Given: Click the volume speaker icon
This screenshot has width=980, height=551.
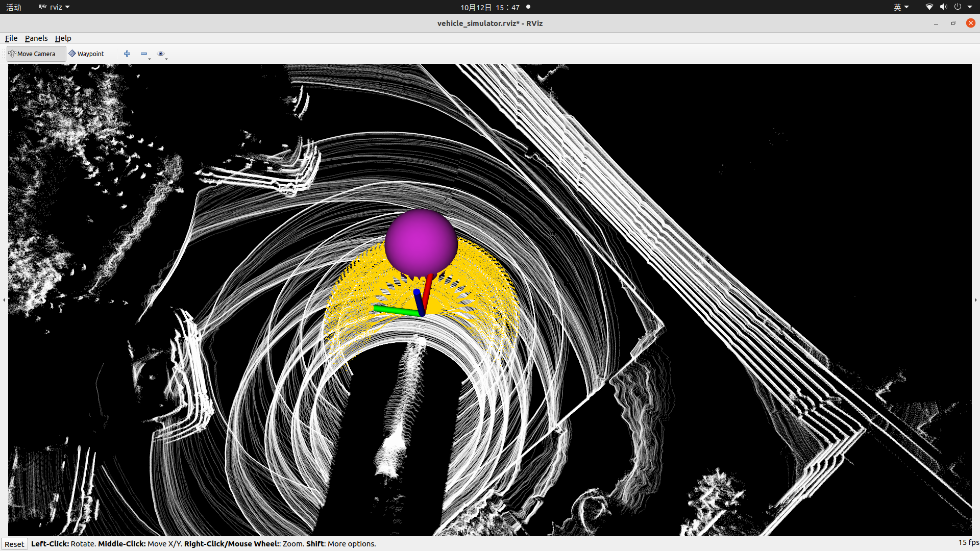Looking at the screenshot, I should coord(943,7).
